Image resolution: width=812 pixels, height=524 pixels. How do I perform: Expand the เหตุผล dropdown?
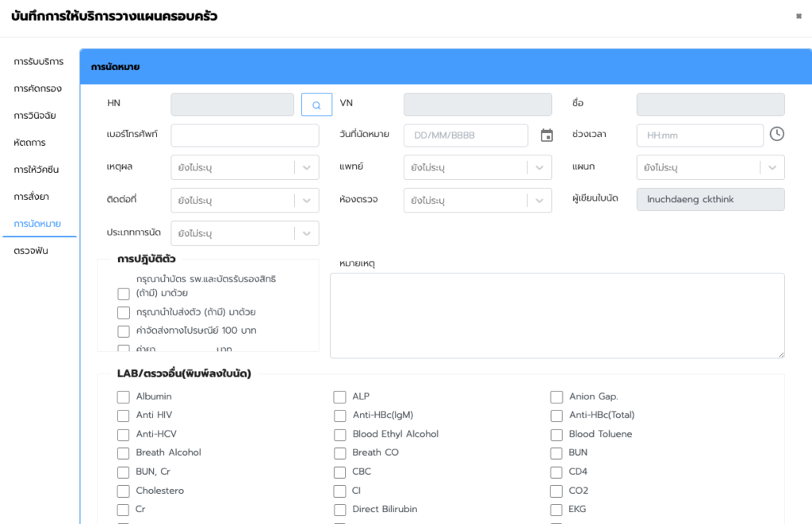pos(244,168)
